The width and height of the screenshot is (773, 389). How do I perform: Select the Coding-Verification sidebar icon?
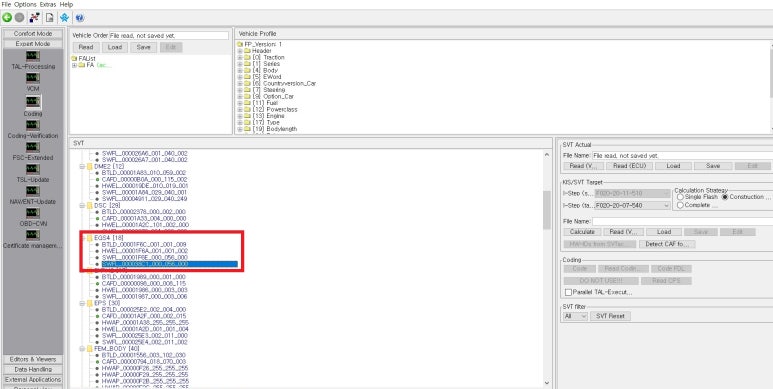pos(33,125)
